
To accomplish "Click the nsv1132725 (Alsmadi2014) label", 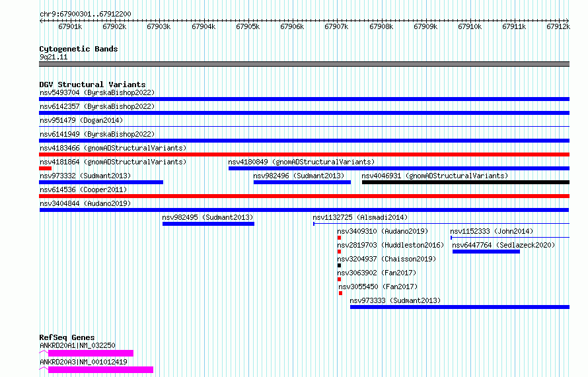I will (360, 217).
